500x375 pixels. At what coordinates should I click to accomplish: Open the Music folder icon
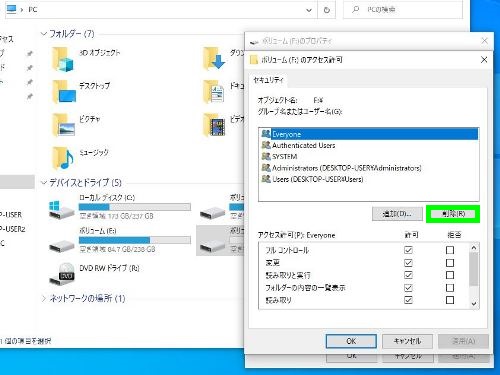[63, 158]
